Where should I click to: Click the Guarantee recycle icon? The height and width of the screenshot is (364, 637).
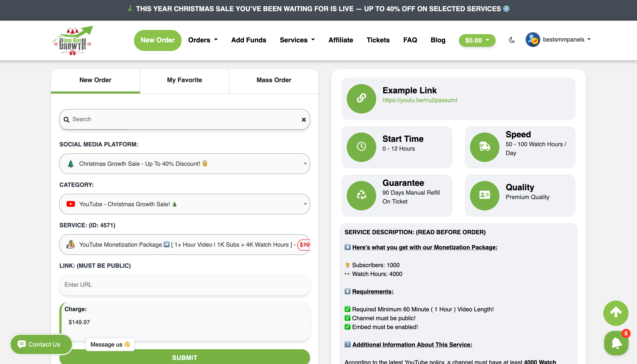click(361, 195)
